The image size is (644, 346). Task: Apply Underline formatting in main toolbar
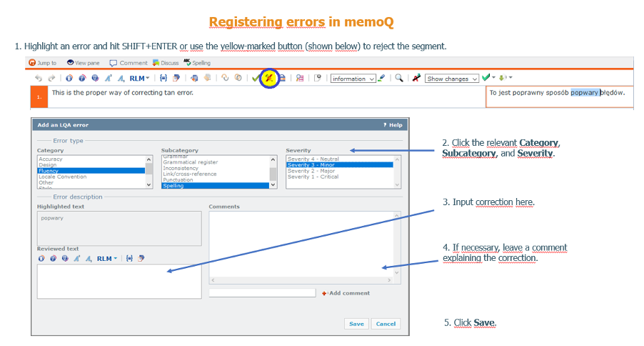pyautogui.click(x=95, y=78)
